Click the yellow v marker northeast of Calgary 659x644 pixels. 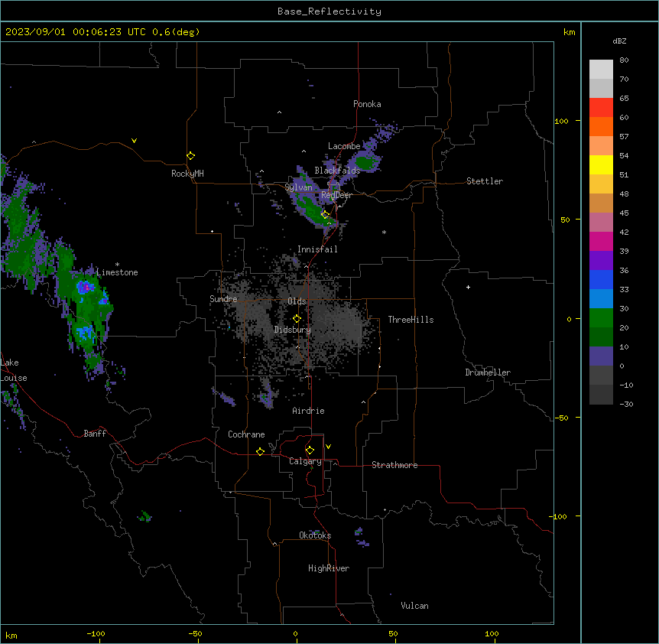coord(328,447)
